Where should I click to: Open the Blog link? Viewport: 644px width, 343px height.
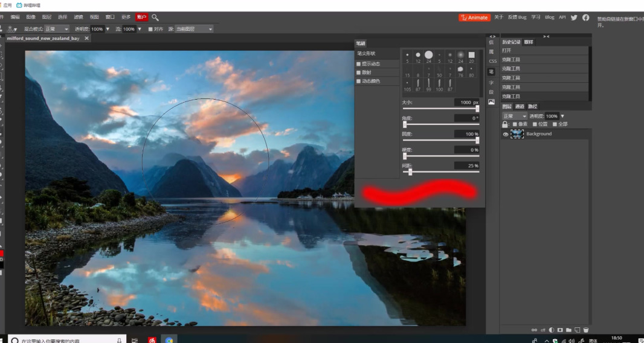pos(550,18)
